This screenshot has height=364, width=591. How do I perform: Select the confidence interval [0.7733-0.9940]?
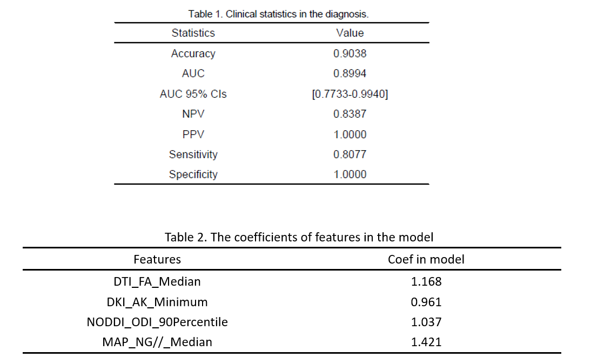350,94
